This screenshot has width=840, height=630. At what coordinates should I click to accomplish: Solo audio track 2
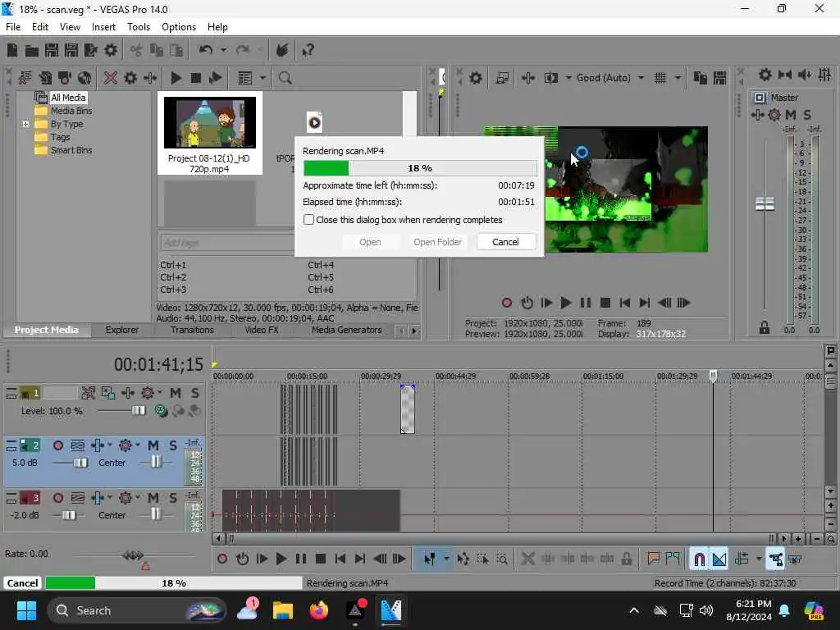coord(172,445)
